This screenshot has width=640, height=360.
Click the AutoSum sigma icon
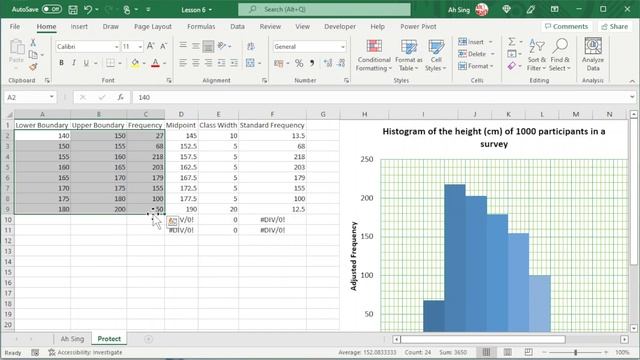pyautogui.click(x=511, y=42)
